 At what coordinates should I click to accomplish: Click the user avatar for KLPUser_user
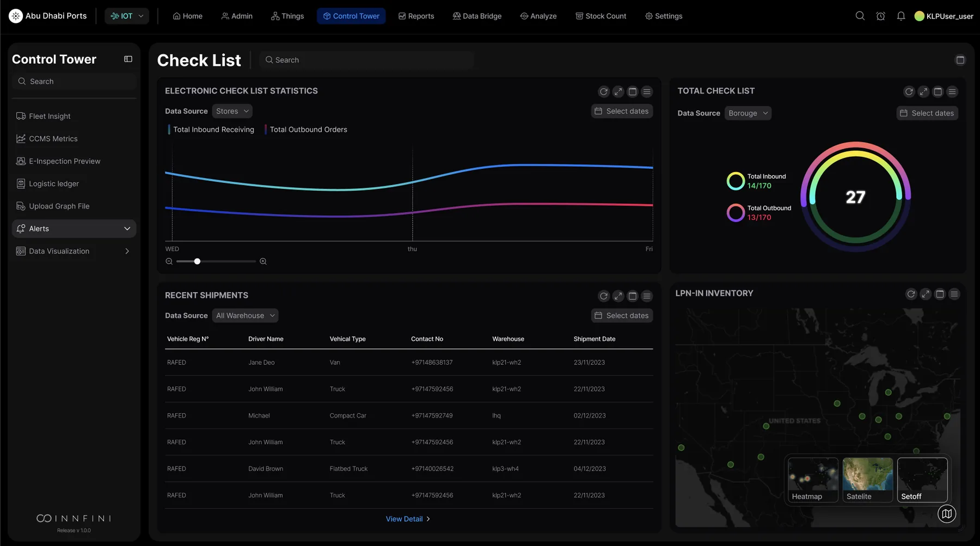pyautogui.click(x=920, y=16)
